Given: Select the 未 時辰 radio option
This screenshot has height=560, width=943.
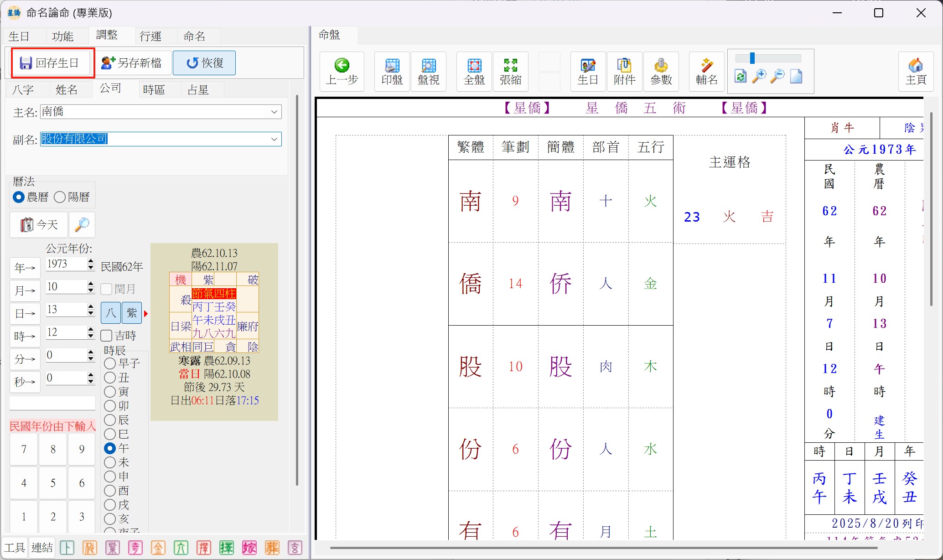Looking at the screenshot, I should [110, 462].
